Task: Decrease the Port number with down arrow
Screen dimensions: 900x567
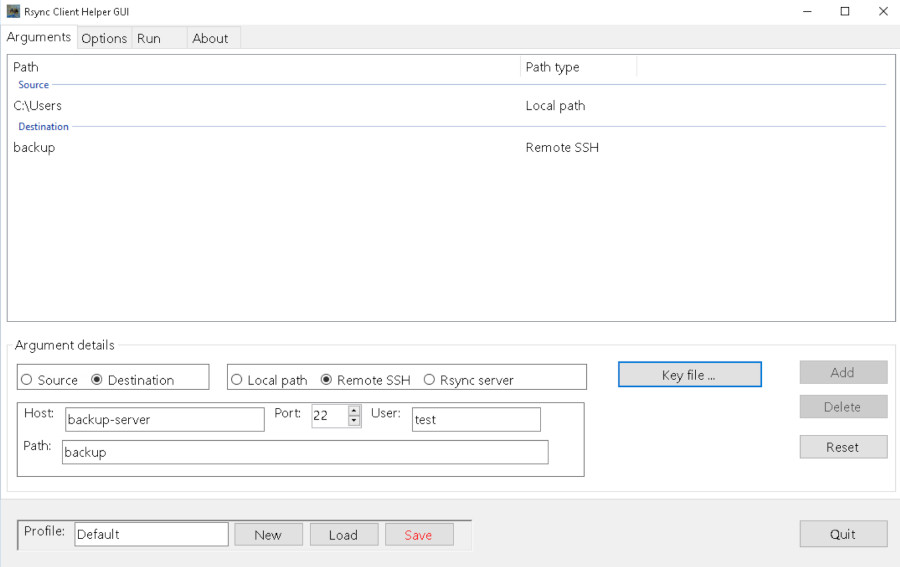Action: tap(354, 422)
